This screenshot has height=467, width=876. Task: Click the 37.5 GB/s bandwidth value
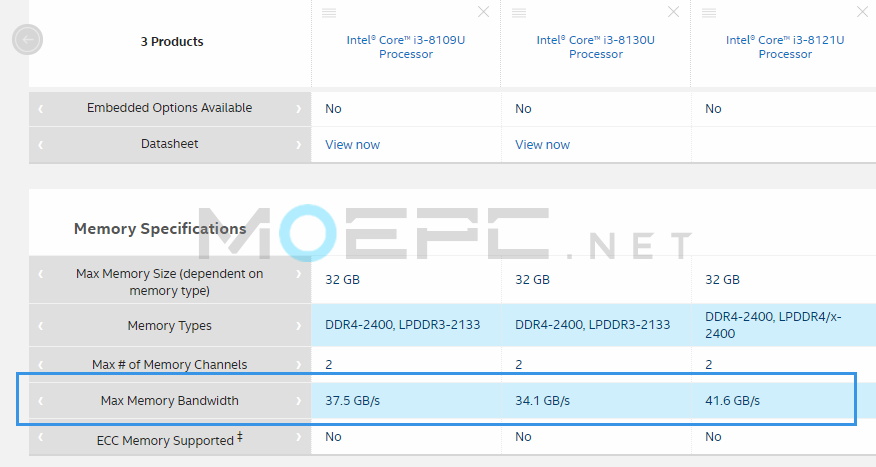click(x=353, y=401)
